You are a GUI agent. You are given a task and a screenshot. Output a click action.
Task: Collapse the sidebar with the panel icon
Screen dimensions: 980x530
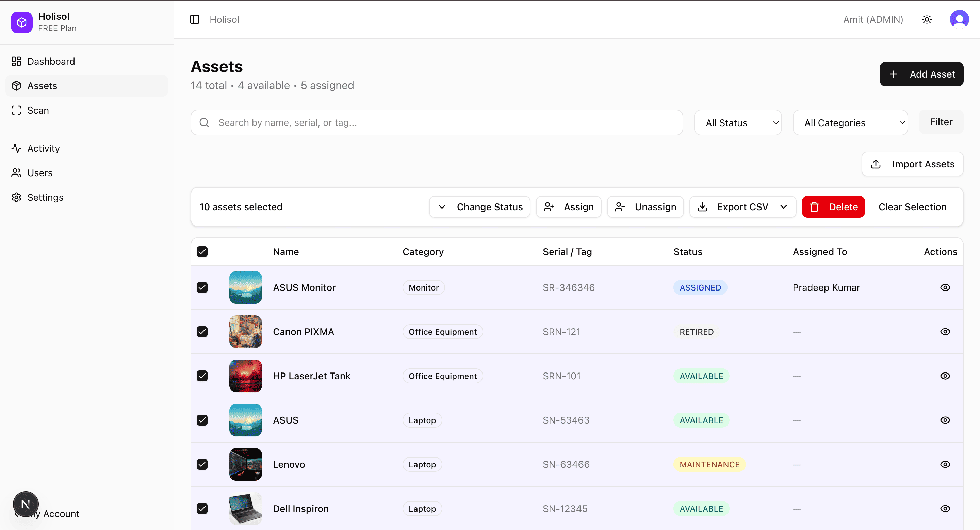194,19
